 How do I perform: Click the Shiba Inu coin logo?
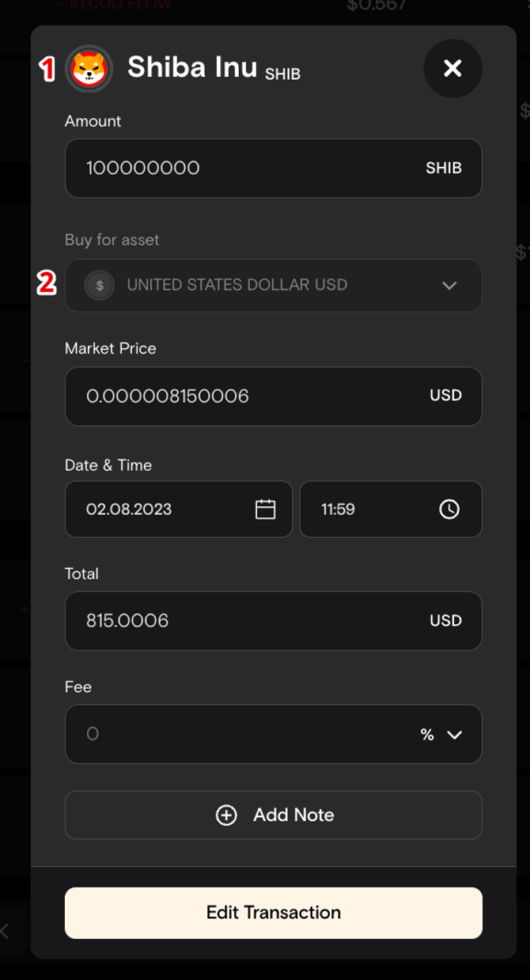pyautogui.click(x=89, y=69)
